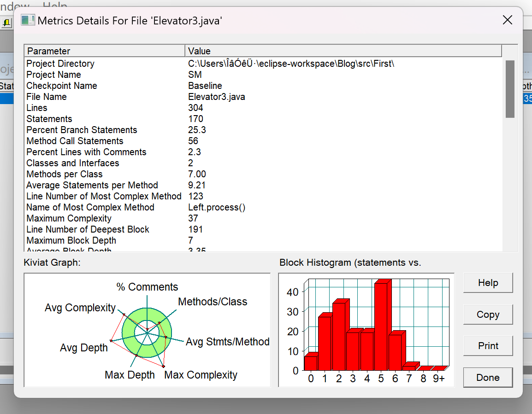Viewport: 532px width, 414px height.
Task: Click the % Comments Kiviat label
Action: [x=147, y=287]
